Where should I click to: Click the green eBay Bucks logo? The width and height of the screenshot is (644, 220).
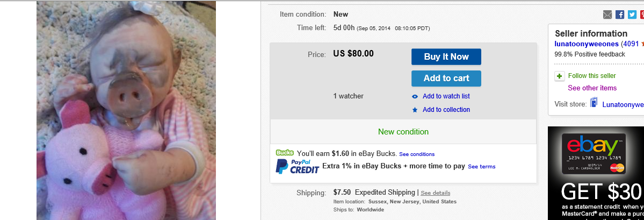point(285,153)
